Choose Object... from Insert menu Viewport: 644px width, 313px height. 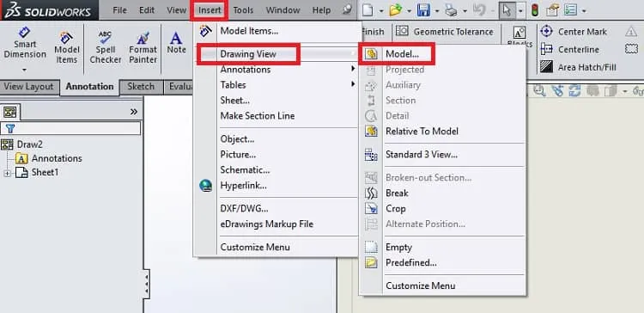pyautogui.click(x=237, y=139)
